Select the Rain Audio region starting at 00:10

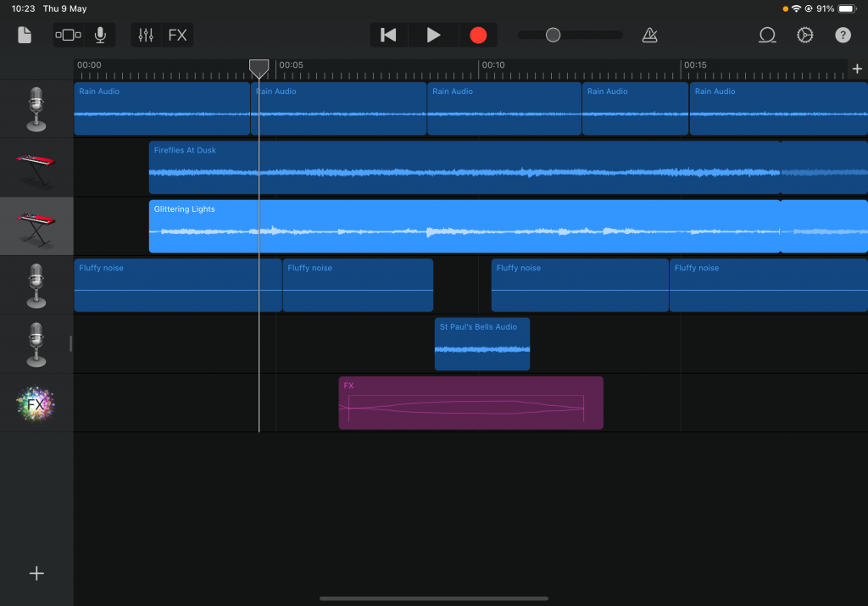click(504, 108)
